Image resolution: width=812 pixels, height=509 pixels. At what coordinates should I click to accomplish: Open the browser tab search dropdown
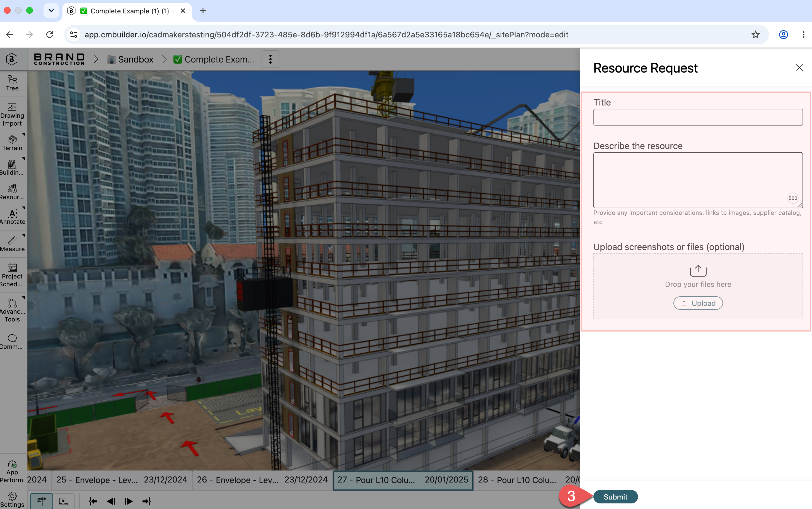51,11
